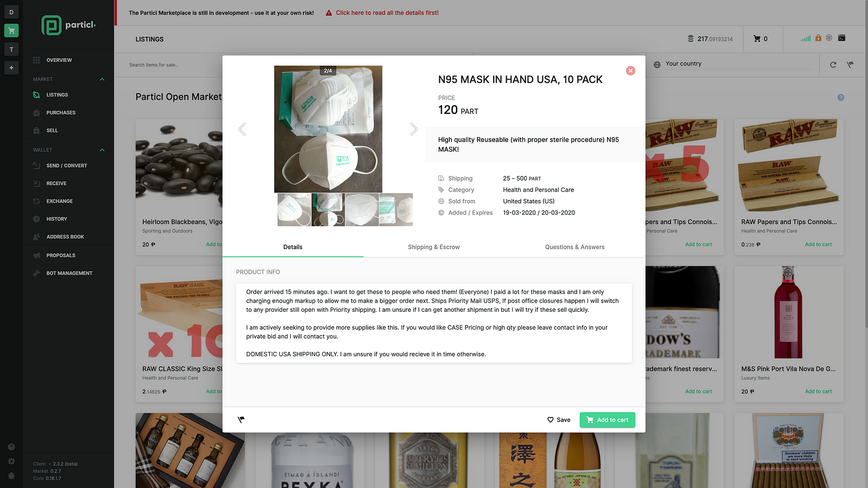Viewport: 868px width, 488px height.
Task: Show next product image arrow
Action: click(x=414, y=129)
